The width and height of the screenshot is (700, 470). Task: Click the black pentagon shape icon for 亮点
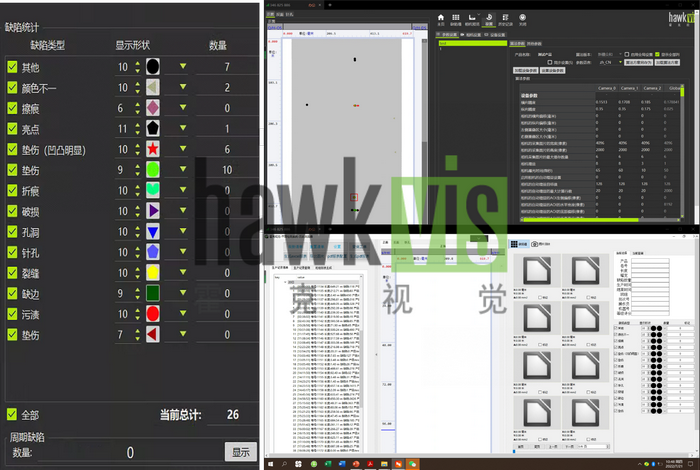click(153, 129)
